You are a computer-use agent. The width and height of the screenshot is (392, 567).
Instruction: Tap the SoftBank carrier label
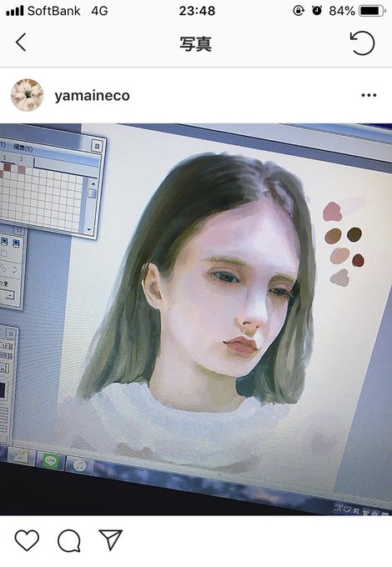point(54,11)
